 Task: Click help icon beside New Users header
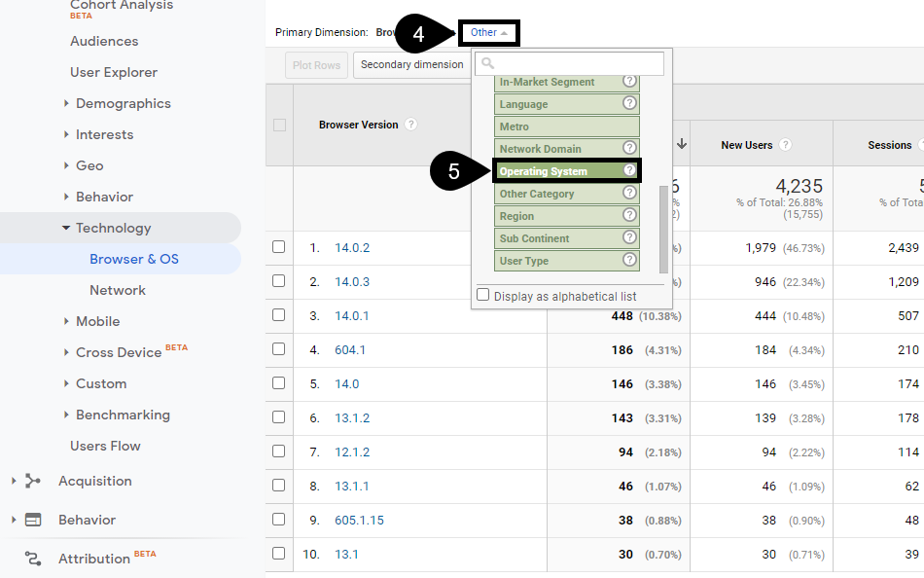coord(785,145)
